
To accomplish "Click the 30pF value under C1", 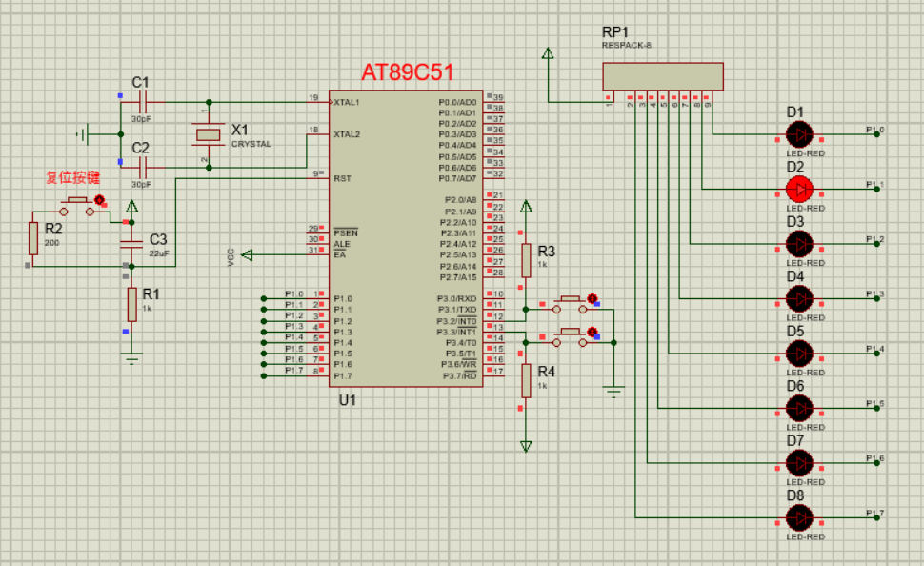I will pyautogui.click(x=141, y=119).
